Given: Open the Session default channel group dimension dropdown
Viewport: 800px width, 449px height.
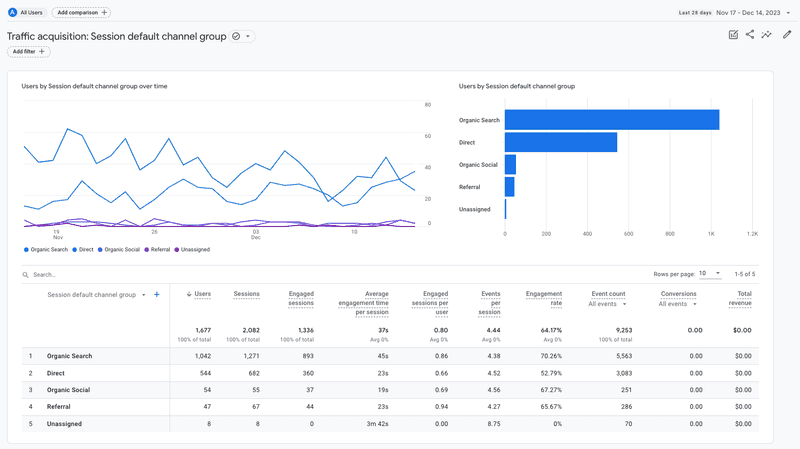Looking at the screenshot, I should coord(143,295).
